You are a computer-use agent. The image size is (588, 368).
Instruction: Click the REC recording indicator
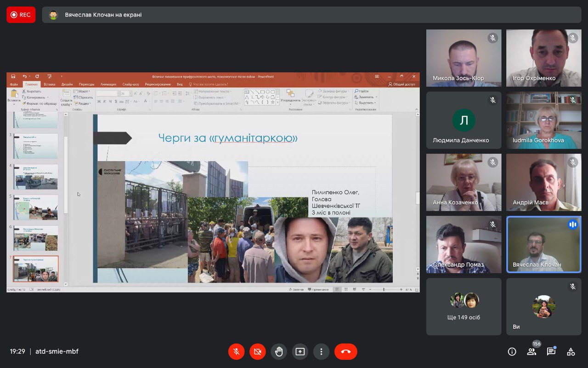point(21,15)
